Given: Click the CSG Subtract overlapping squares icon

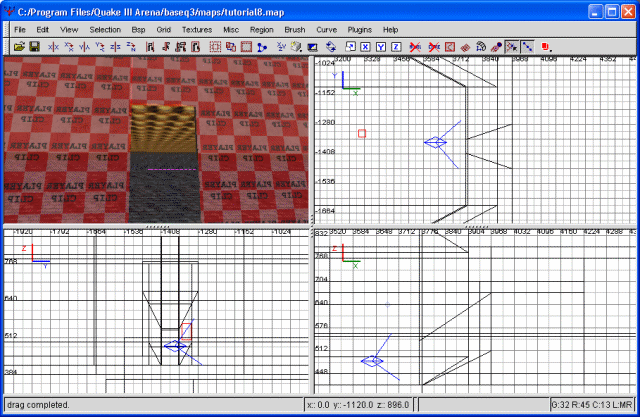Looking at the screenshot, I should pos(231,47).
